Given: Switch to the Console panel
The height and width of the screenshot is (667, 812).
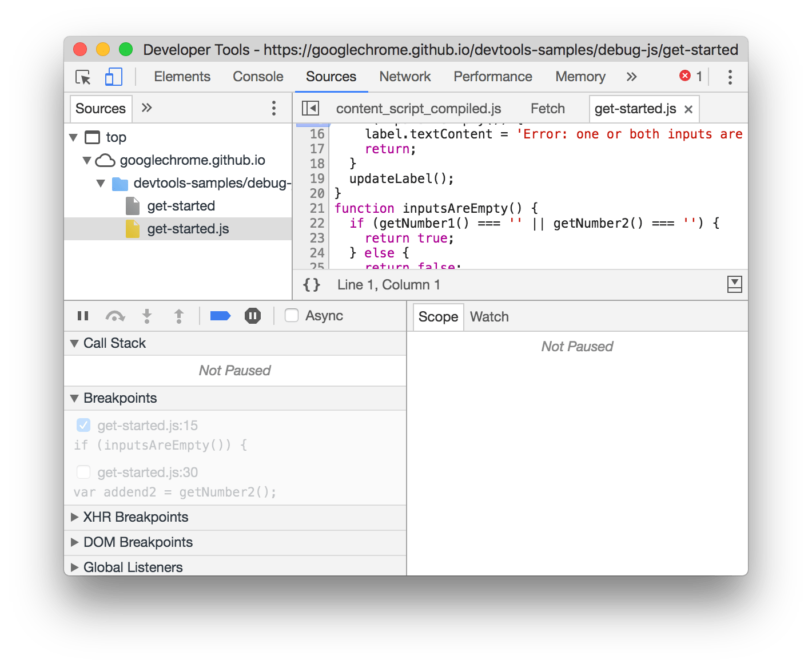Looking at the screenshot, I should pyautogui.click(x=258, y=77).
